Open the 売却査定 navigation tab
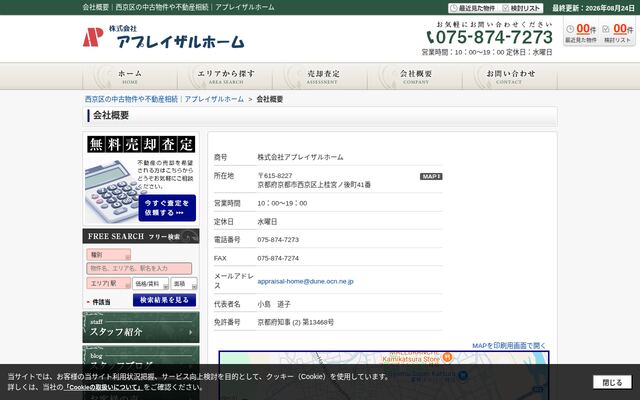Screen dimensions: 640x400 click(x=320, y=76)
